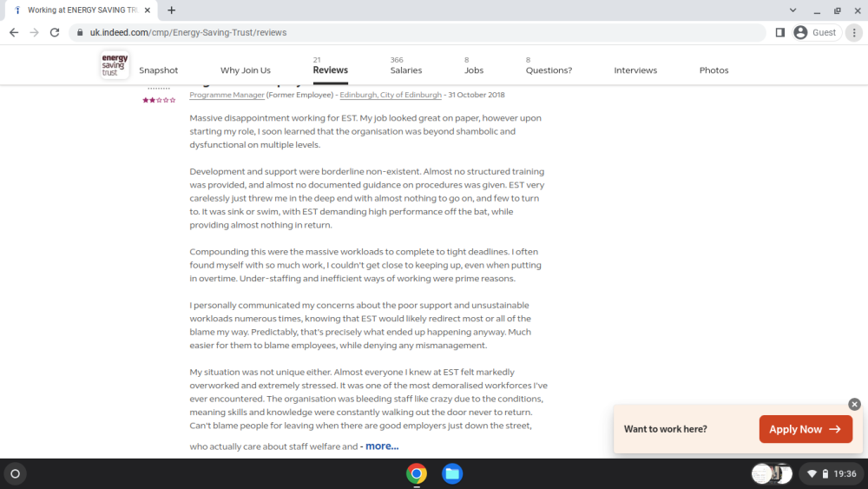Click the two-star review rating
Image resolution: width=868 pixels, height=489 pixels.
point(159,100)
